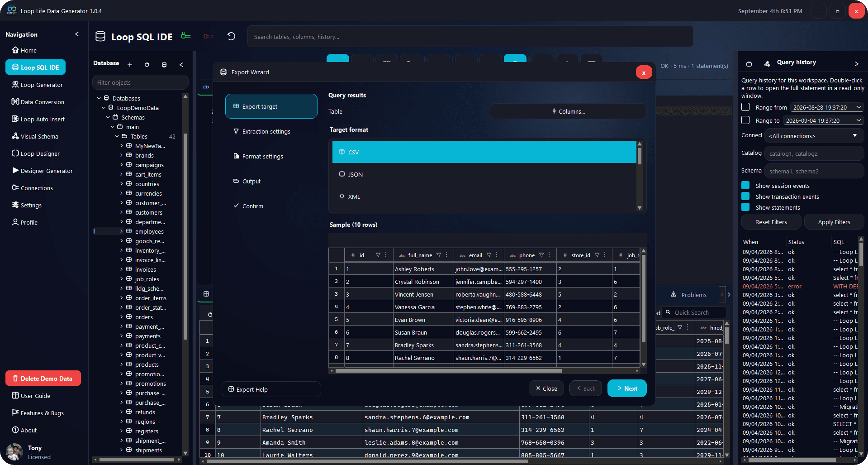868x465 pixels.
Task: Select the XML target format
Action: point(484,197)
